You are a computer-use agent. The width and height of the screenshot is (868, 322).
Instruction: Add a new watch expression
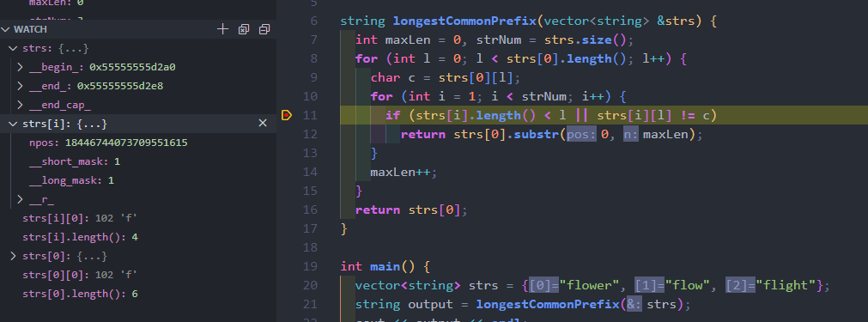tap(222, 29)
